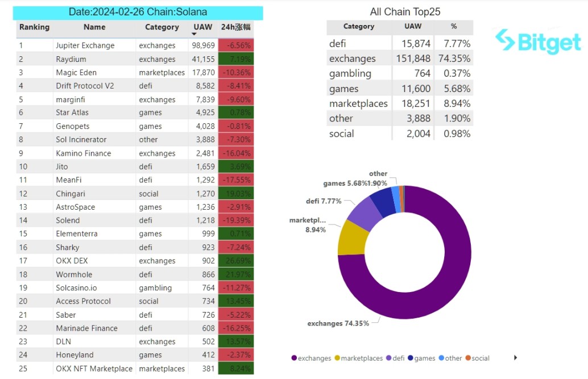Sort the Solana table by Name header

94,27
